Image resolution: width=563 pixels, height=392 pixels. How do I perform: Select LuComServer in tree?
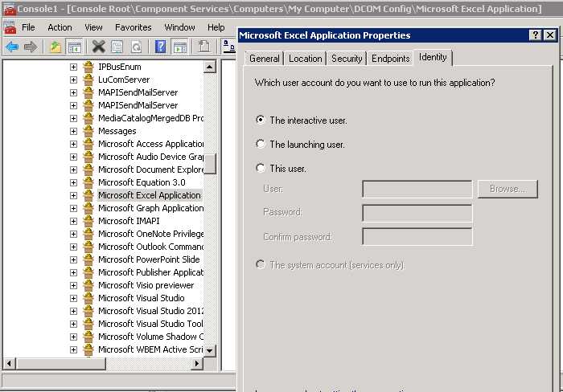[124, 80]
